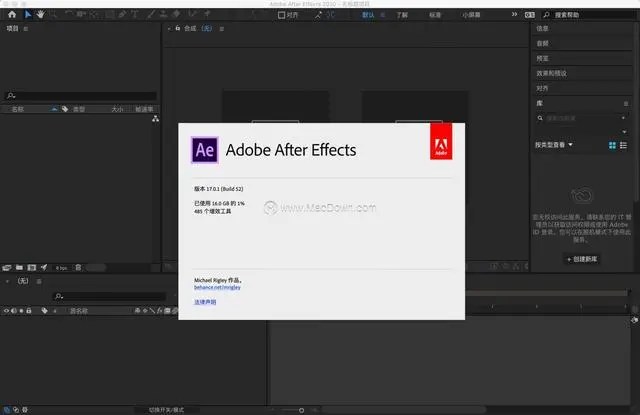Switch library to list view
640x415 pixels.
coord(623,145)
